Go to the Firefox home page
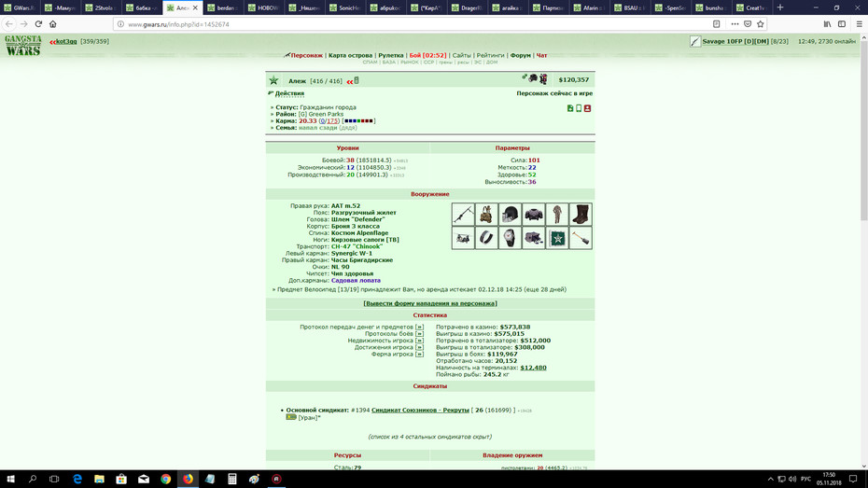This screenshot has height=488, width=868. 53,23
